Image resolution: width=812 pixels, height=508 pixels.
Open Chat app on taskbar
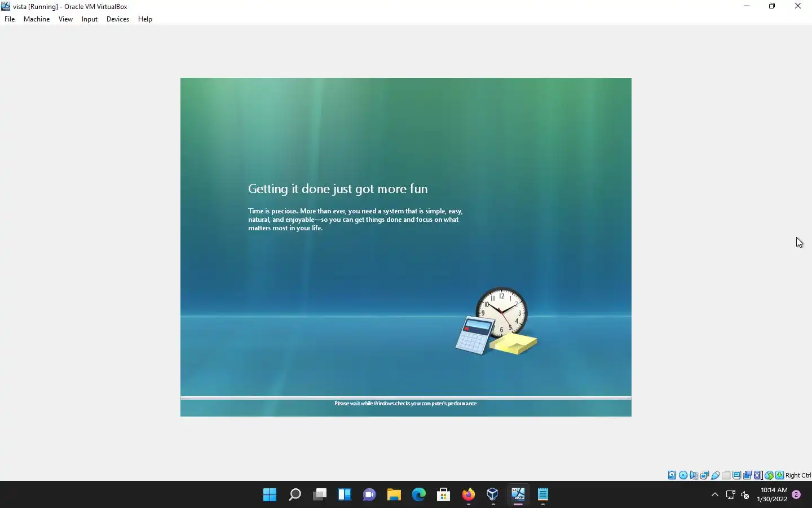pos(369,495)
